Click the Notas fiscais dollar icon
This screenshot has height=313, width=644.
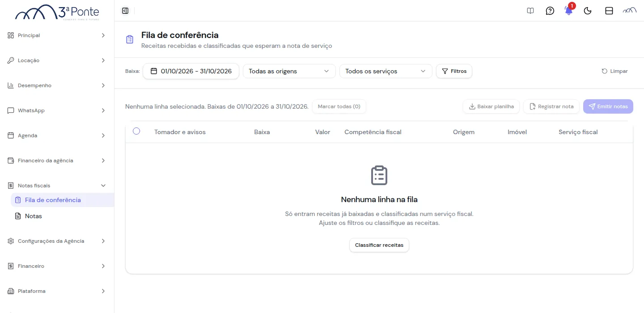[x=11, y=186]
